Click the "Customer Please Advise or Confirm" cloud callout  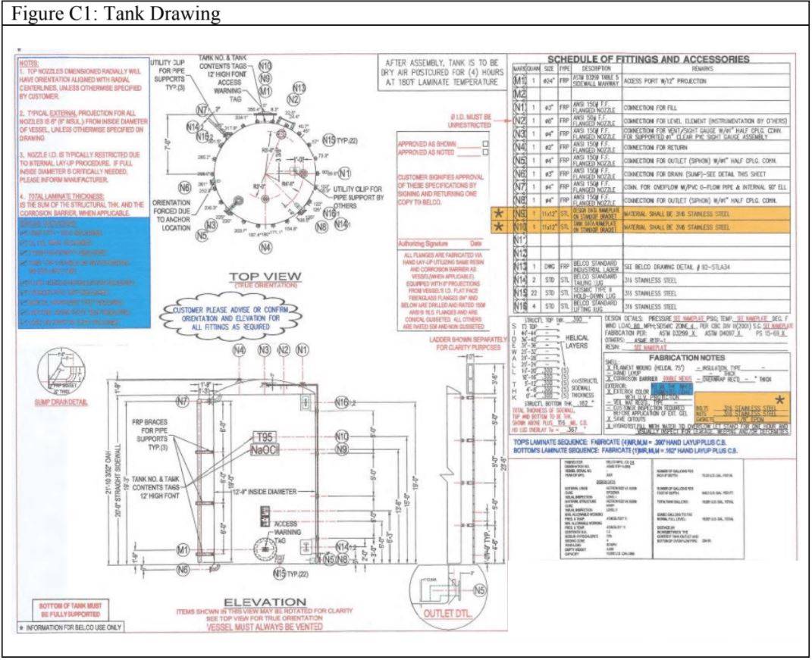[230, 318]
